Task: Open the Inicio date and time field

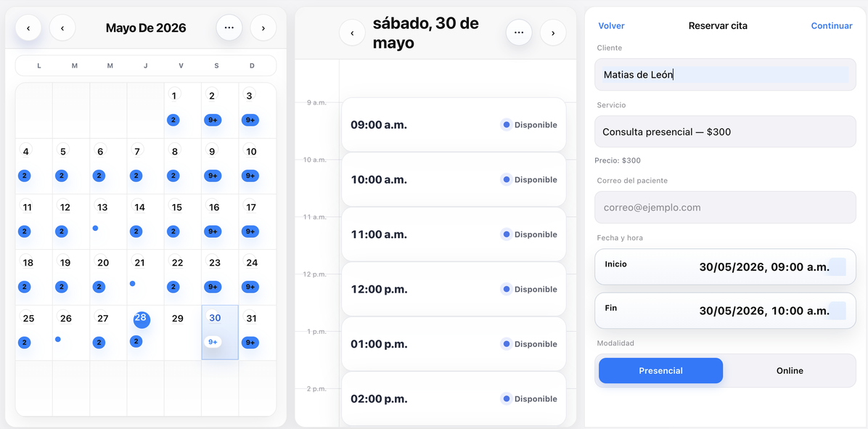Action: click(x=725, y=267)
